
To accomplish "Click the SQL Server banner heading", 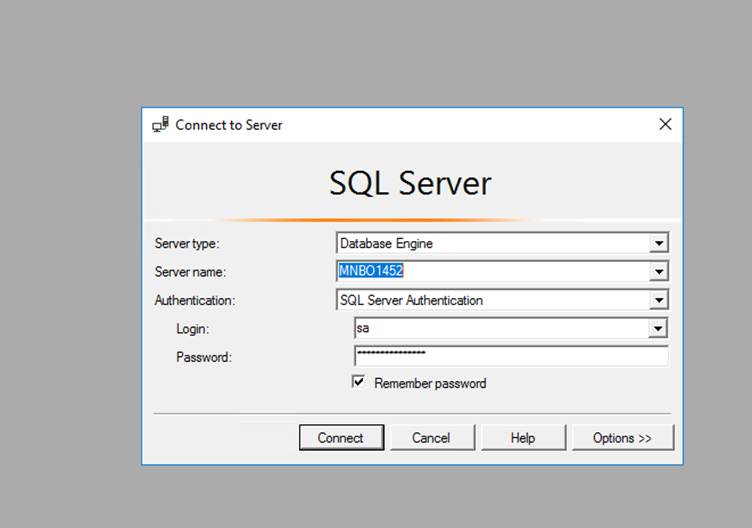I will 411,183.
